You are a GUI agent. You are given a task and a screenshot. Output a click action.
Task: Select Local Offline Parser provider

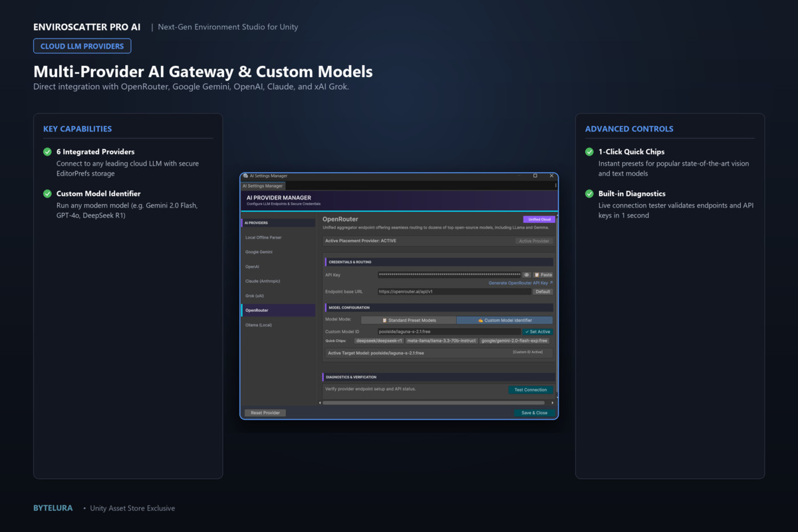point(278,237)
